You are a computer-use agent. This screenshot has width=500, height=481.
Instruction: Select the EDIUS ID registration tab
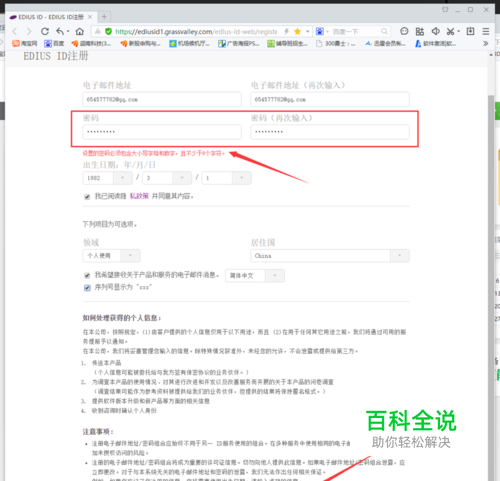[51, 17]
